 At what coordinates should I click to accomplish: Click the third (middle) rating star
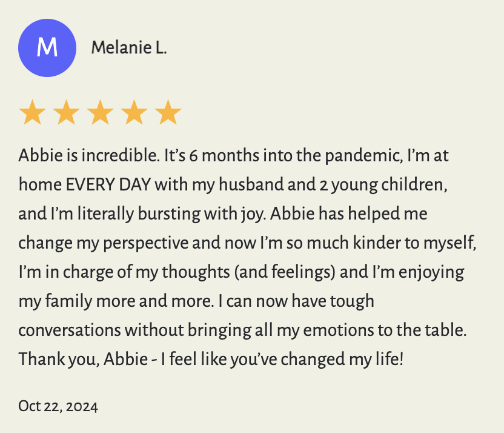click(x=100, y=113)
